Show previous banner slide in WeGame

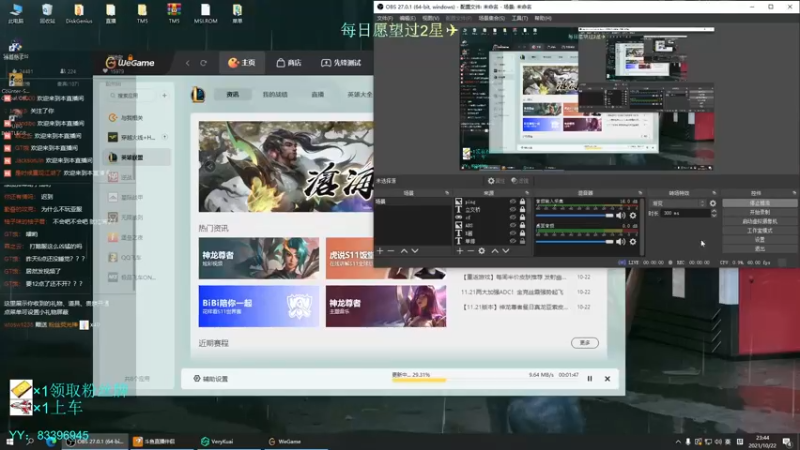click(210, 166)
